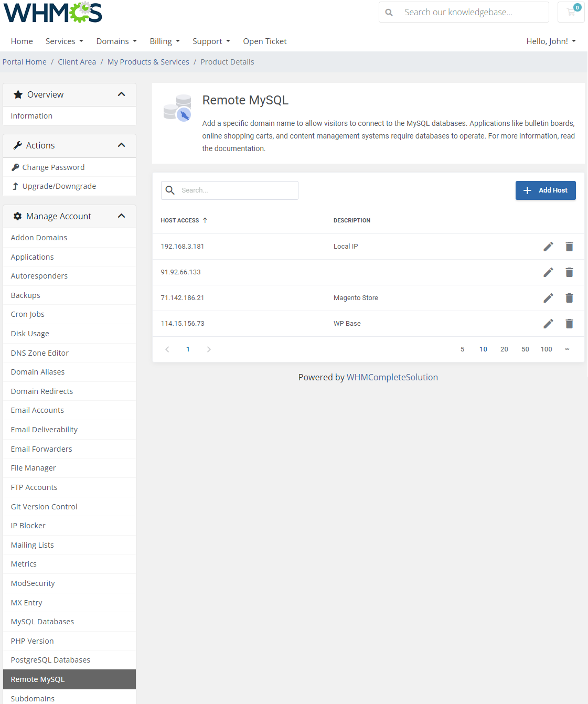The width and height of the screenshot is (588, 704).
Task: Open Email Forwarders in sidebar
Action: 69,449
